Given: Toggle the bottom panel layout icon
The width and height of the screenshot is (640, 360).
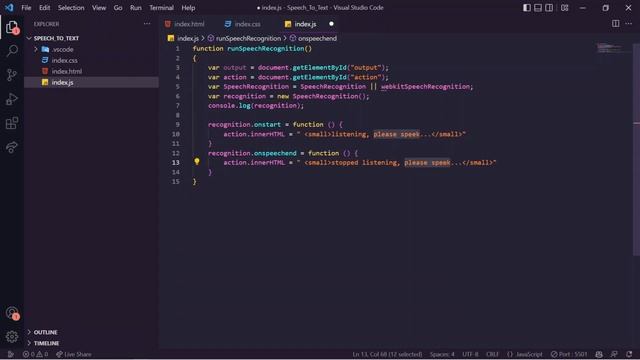Looking at the screenshot, I should 538,8.
